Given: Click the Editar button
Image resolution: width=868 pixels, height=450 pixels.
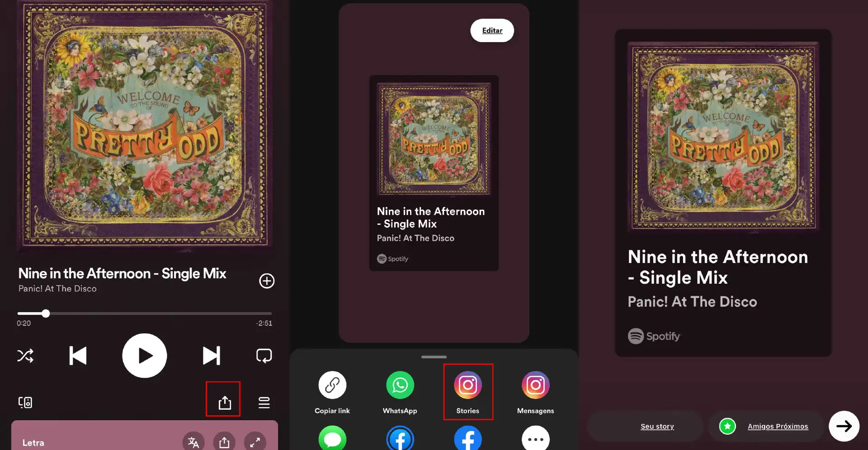Looking at the screenshot, I should coord(492,31).
